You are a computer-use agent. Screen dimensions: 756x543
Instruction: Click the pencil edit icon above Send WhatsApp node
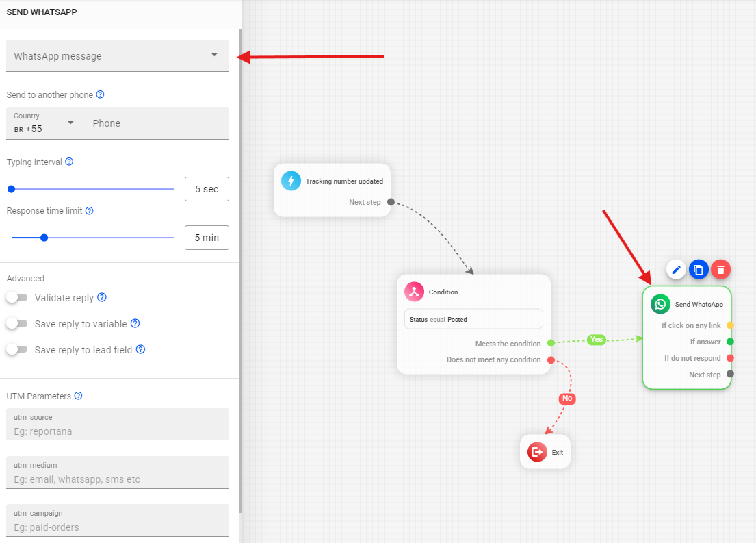(677, 270)
